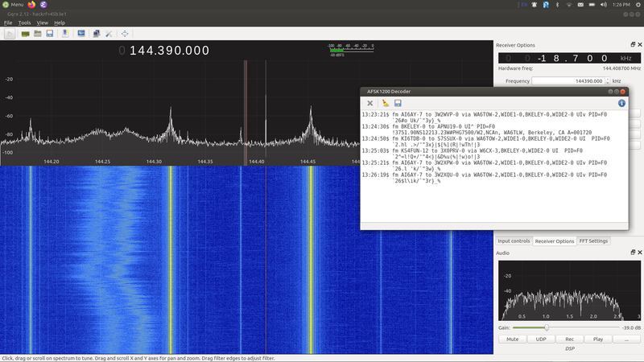Click the receiver offset -18.700 kHz display
The image size is (644, 362).
[x=569, y=58]
